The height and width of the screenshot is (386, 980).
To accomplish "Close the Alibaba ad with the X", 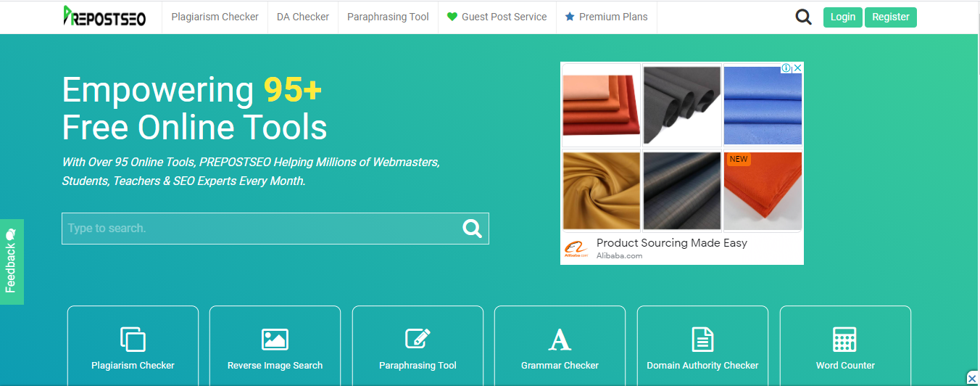I will [797, 67].
